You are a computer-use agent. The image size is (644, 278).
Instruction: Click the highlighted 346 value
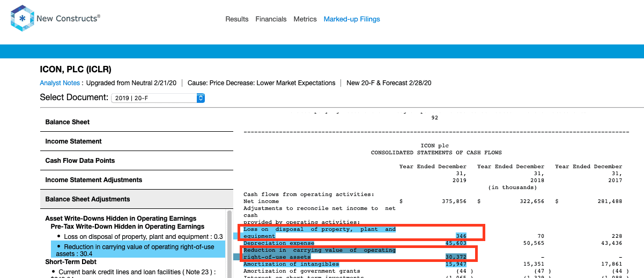click(x=461, y=236)
